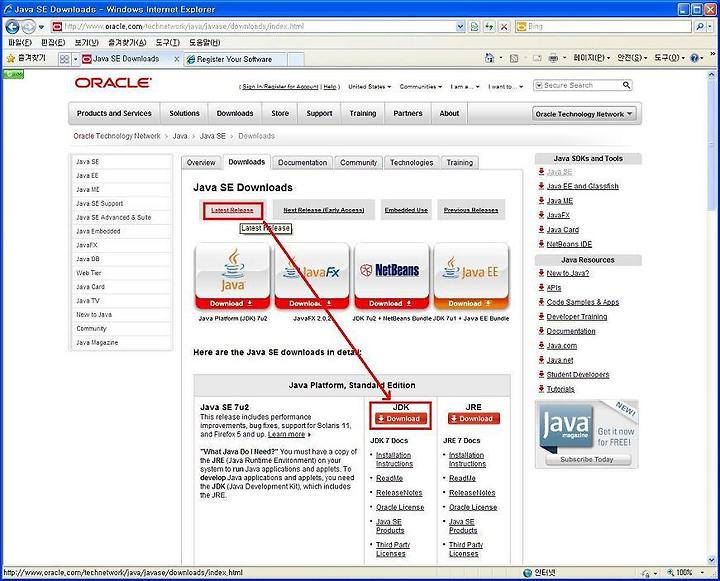Click the Subscribe Today button

pyautogui.click(x=587, y=460)
